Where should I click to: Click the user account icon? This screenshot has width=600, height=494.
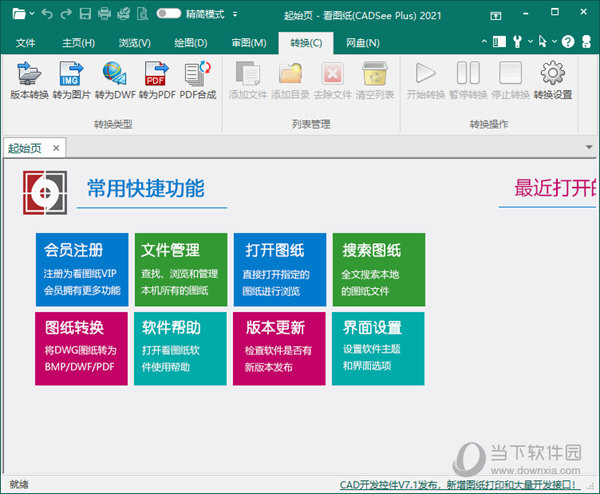tap(586, 41)
